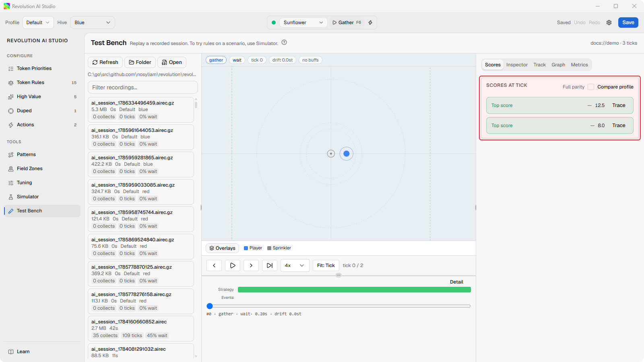644x362 pixels.
Task: Open the Tuning tool
Action: [x=42, y=183]
